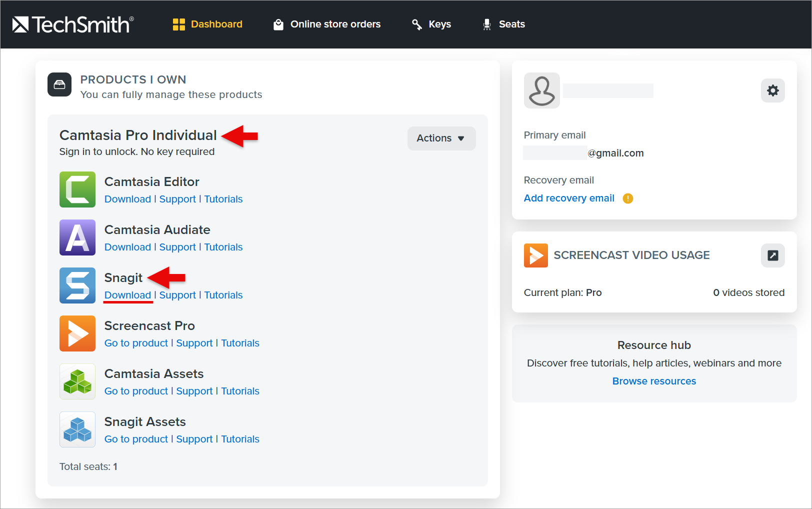The height and width of the screenshot is (509, 812).
Task: Go to product for Camtasia Assets
Action: pyautogui.click(x=136, y=391)
